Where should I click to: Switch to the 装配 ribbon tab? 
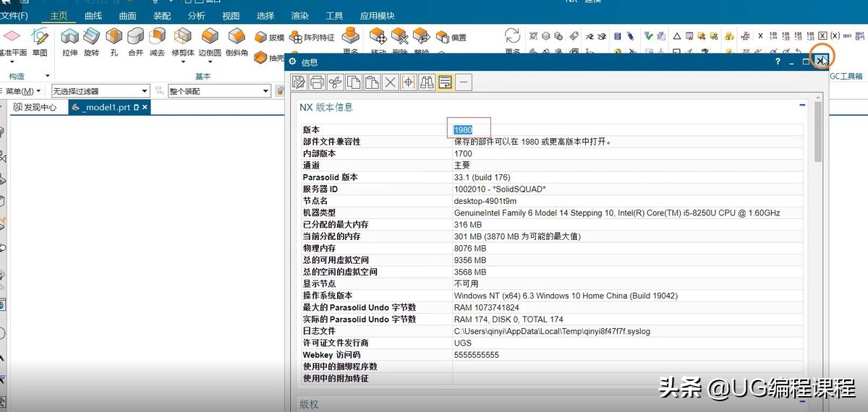pyautogui.click(x=162, y=15)
